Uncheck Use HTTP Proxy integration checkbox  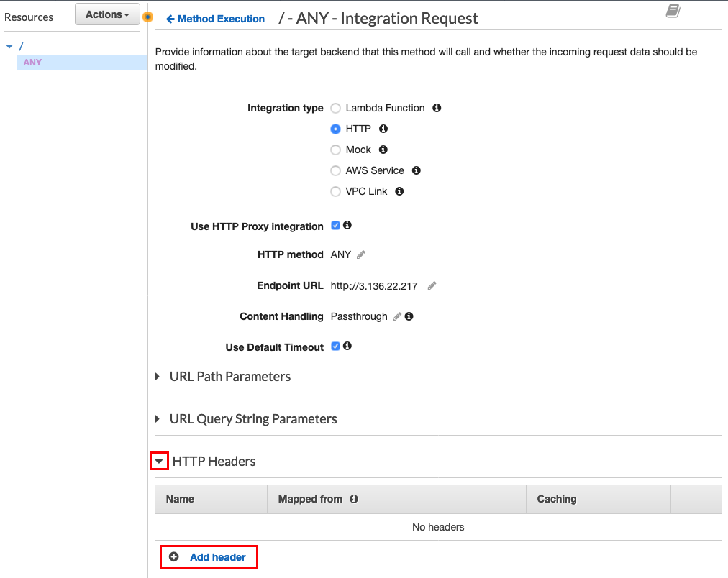[336, 226]
